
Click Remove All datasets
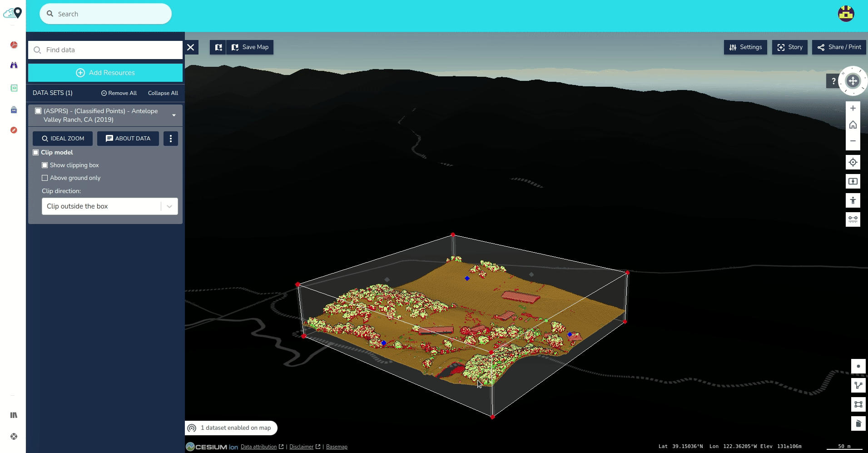point(119,93)
